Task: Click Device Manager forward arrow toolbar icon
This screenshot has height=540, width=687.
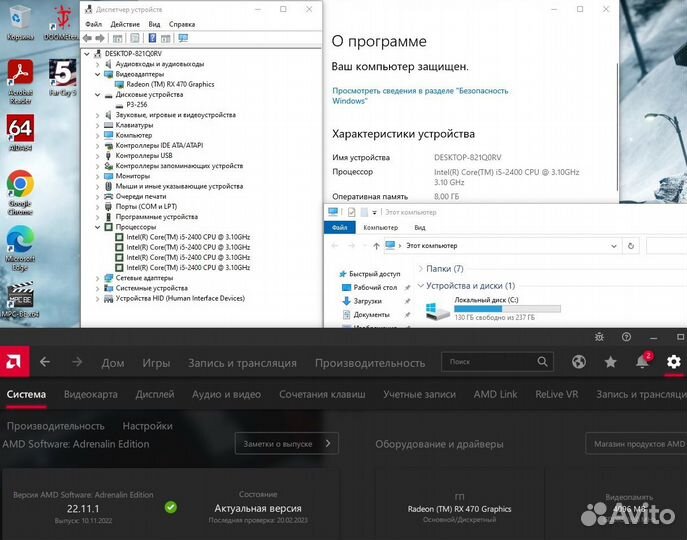Action: 100,38
